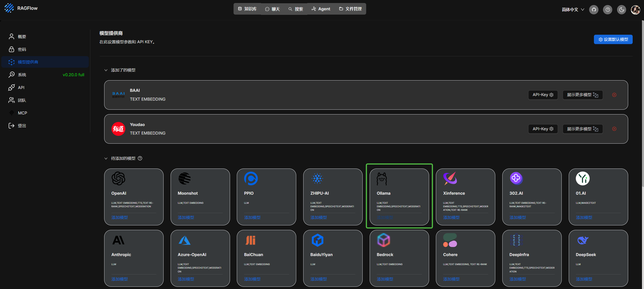Image resolution: width=644 pixels, height=289 pixels.
Task: Click the Youdao logo icon
Action: tap(118, 129)
